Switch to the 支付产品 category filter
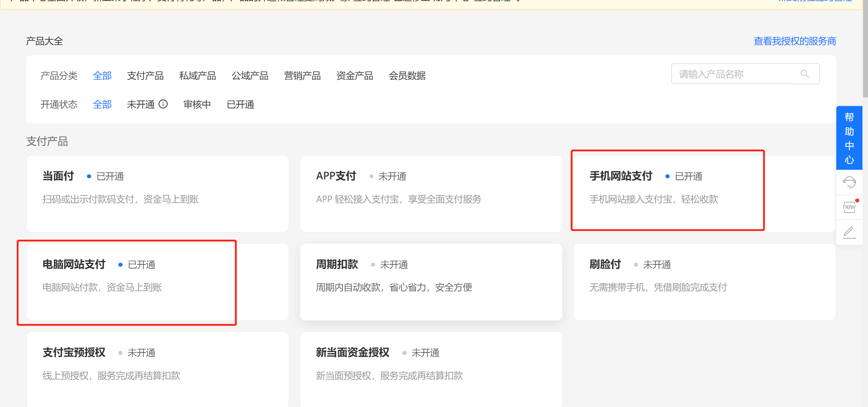This screenshot has width=868, height=407. click(x=145, y=76)
